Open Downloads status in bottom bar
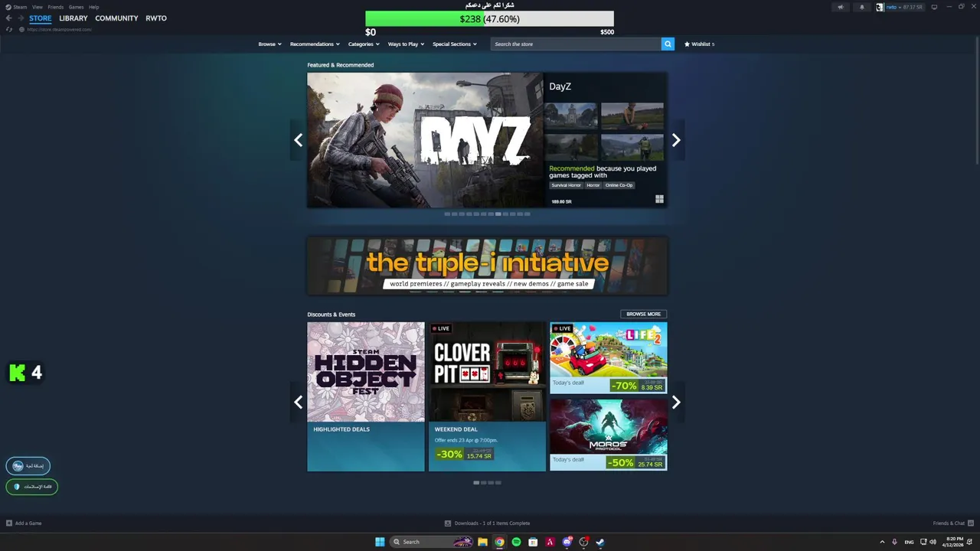This screenshot has height=551, width=980. click(487, 523)
